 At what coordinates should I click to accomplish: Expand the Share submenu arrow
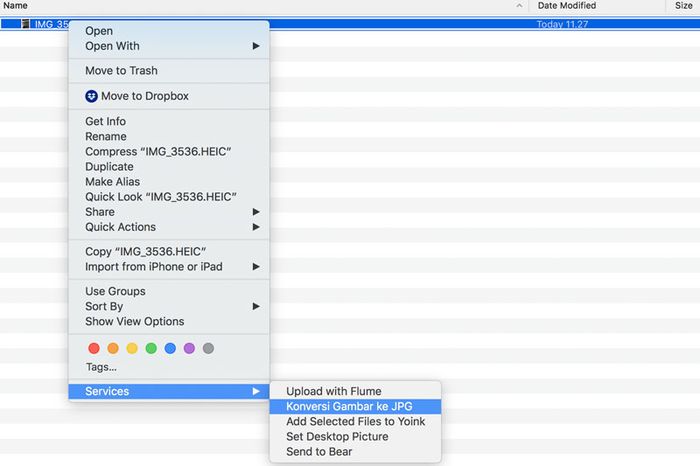pyautogui.click(x=256, y=212)
